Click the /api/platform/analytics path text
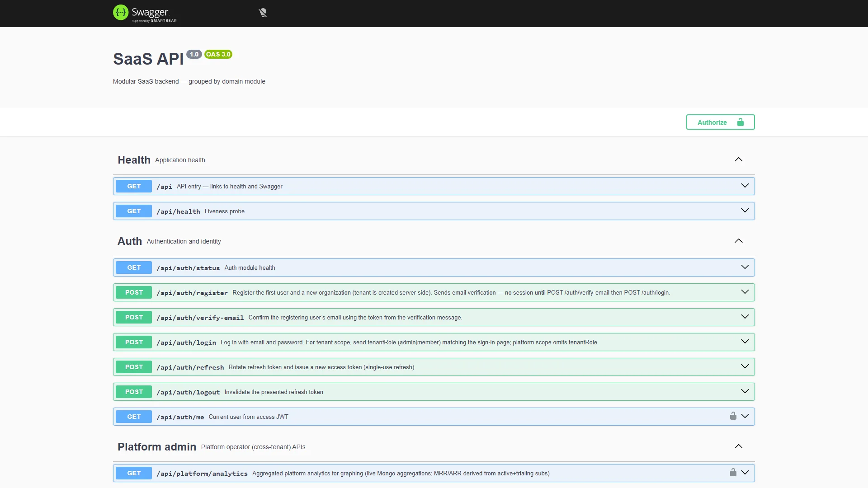Image resolution: width=868 pixels, height=488 pixels. point(202,474)
